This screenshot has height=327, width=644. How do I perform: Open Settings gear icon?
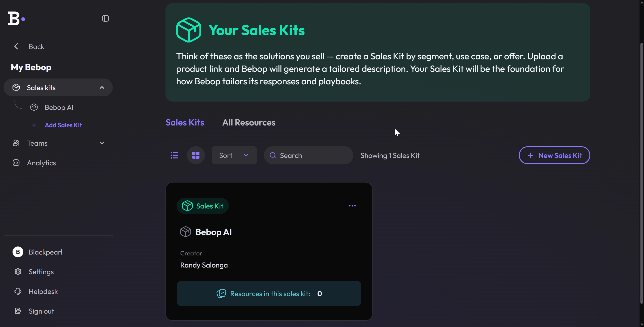pos(18,272)
